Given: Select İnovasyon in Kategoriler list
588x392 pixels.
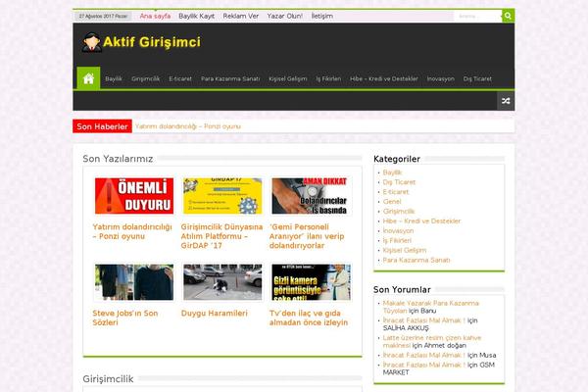Looking at the screenshot, I should click(x=398, y=231).
